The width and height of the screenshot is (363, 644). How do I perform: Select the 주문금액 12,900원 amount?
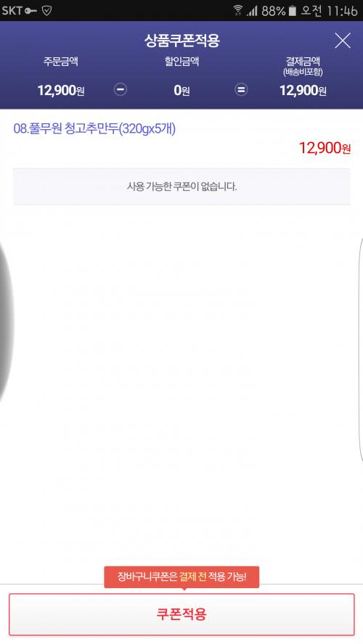(x=61, y=90)
